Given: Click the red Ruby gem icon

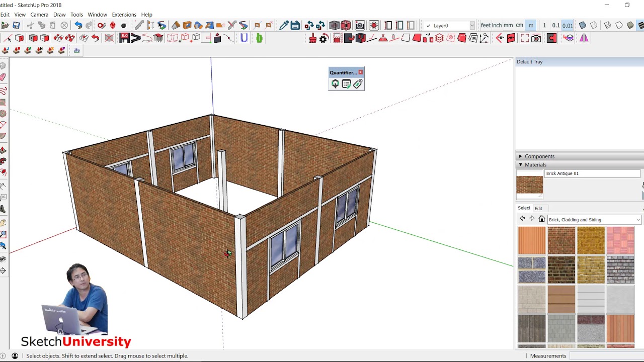Looking at the screenshot, I should pos(112,26).
